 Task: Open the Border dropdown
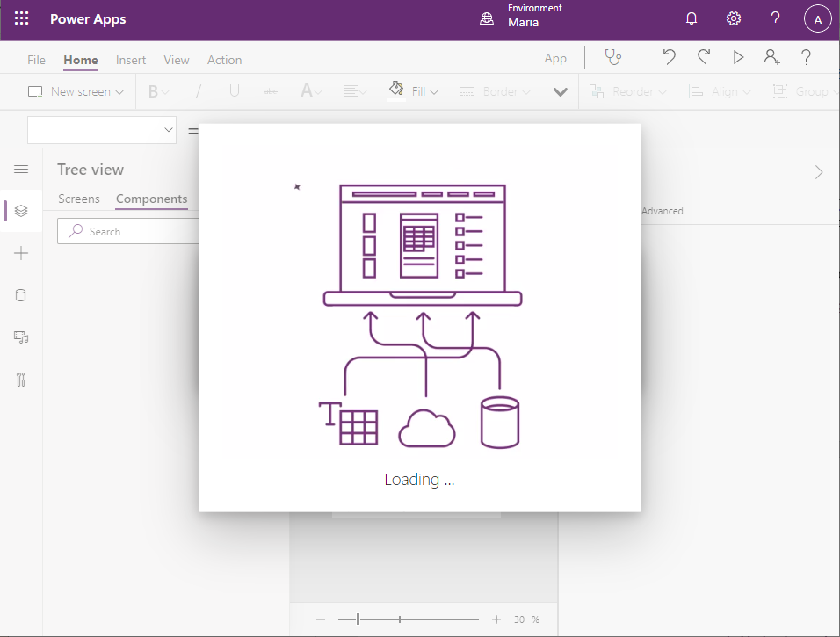(495, 91)
